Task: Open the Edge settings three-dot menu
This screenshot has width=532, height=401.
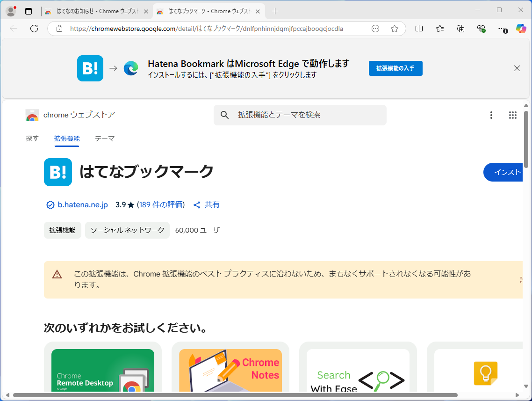Action: [502, 29]
